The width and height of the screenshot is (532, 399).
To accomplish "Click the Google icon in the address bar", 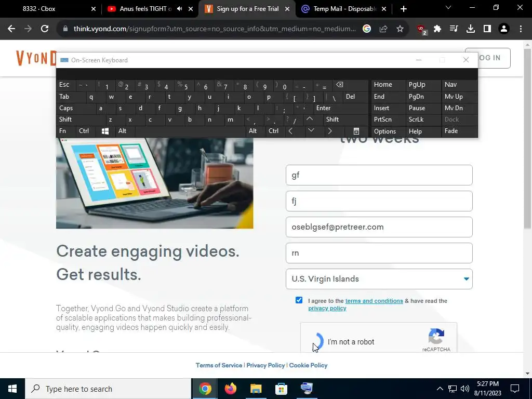I will [367, 29].
